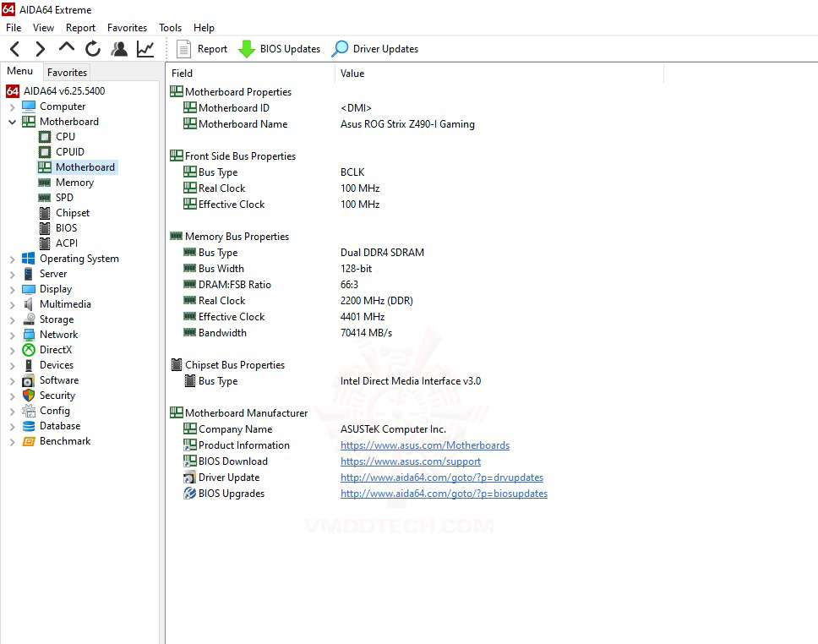818x644 pixels.
Task: Click the Benchmark icon in tree
Action: [29, 441]
